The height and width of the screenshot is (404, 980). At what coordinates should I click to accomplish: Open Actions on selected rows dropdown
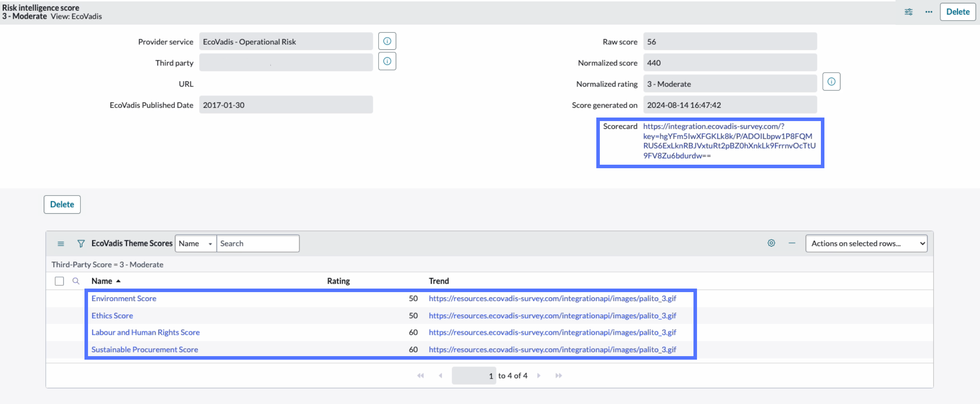click(866, 244)
